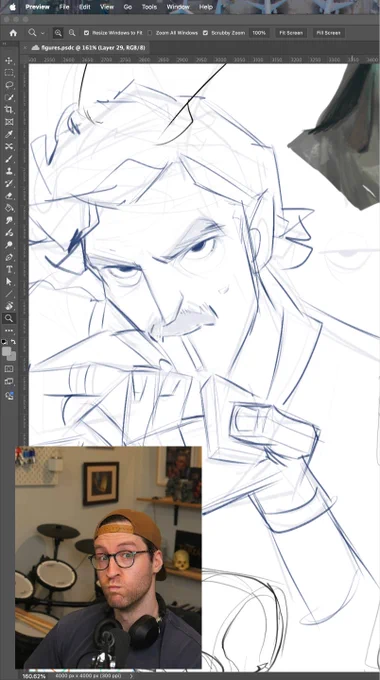This screenshot has width=380, height=680.
Task: Select the History Brush tool
Action: tap(9, 183)
